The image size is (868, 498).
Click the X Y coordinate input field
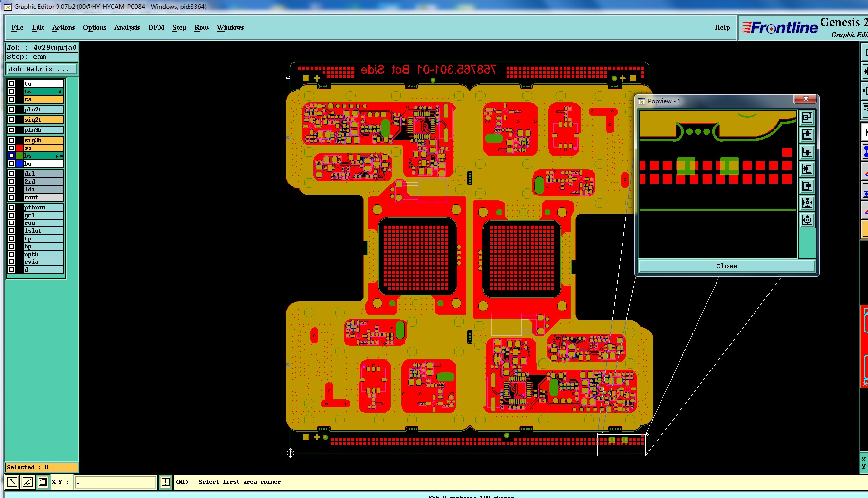116,482
